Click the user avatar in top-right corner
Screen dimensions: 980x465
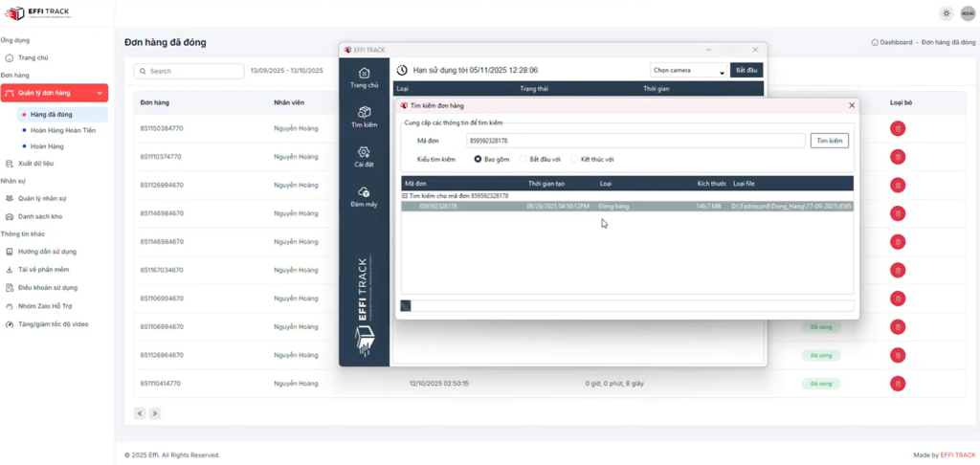click(x=967, y=13)
